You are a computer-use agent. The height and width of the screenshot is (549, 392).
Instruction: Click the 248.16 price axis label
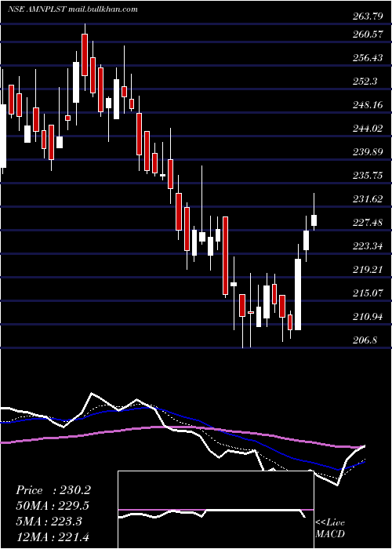coord(368,104)
